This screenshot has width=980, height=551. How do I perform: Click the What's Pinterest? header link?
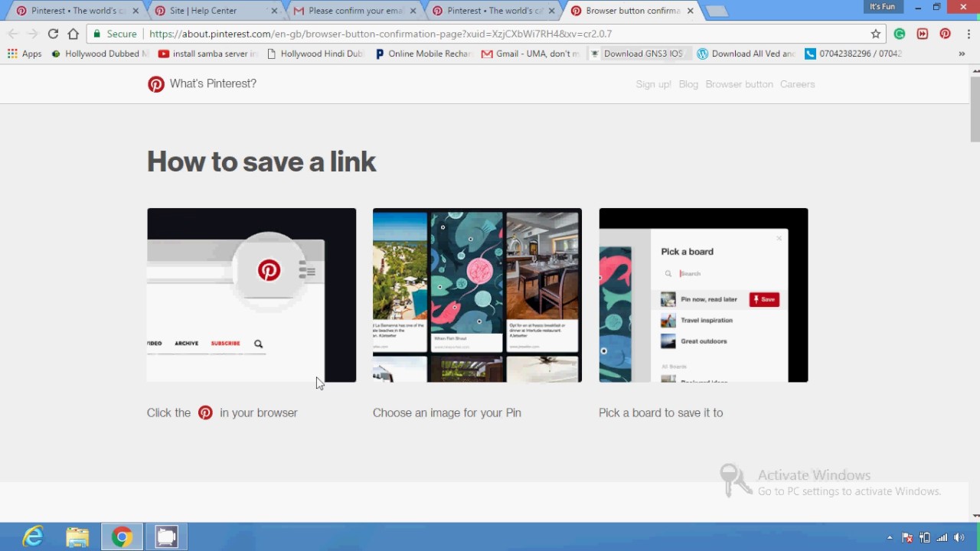point(213,83)
